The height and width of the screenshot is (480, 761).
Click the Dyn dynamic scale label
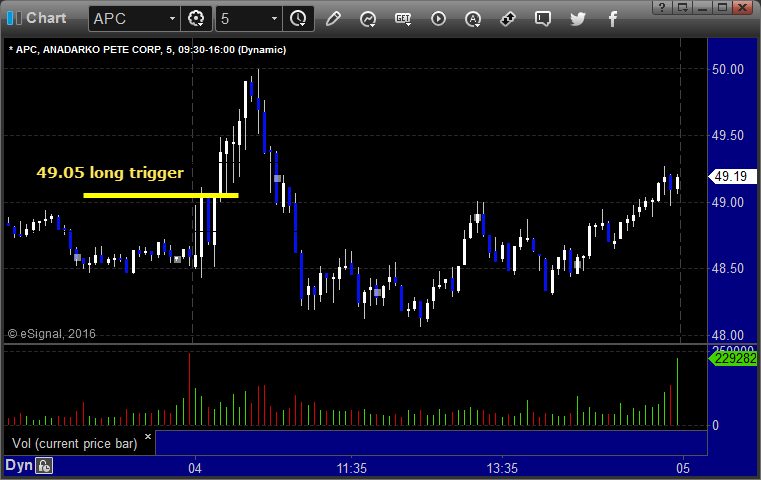coord(19,465)
